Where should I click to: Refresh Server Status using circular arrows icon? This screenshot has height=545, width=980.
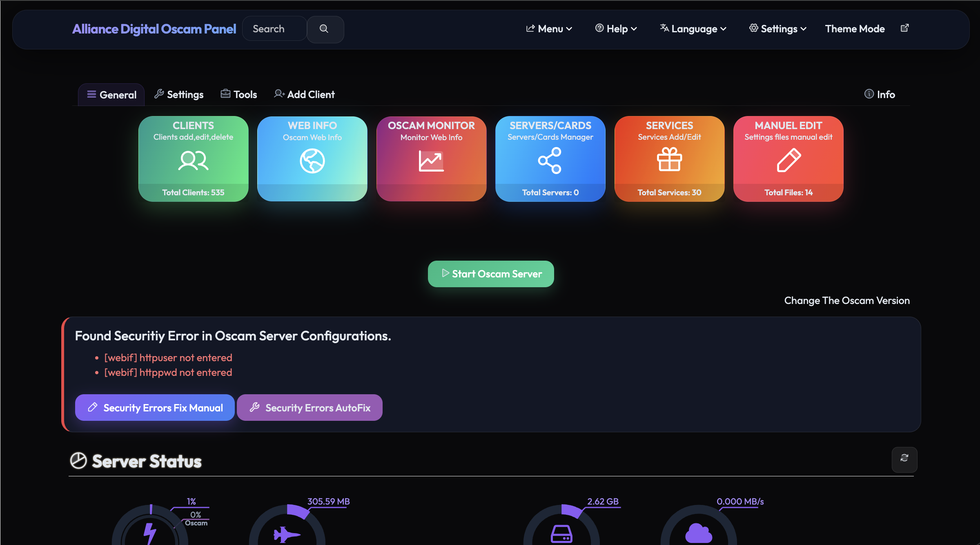point(904,460)
